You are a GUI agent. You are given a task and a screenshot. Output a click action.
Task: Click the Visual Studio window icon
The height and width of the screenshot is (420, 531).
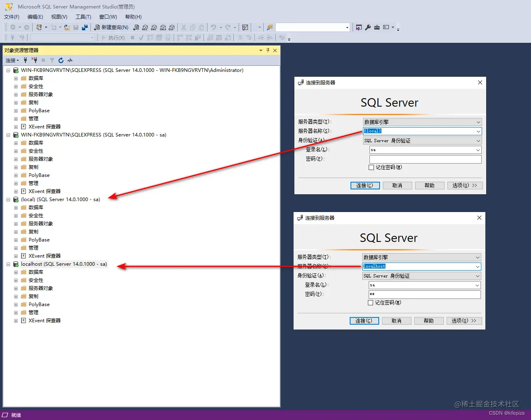(359, 27)
